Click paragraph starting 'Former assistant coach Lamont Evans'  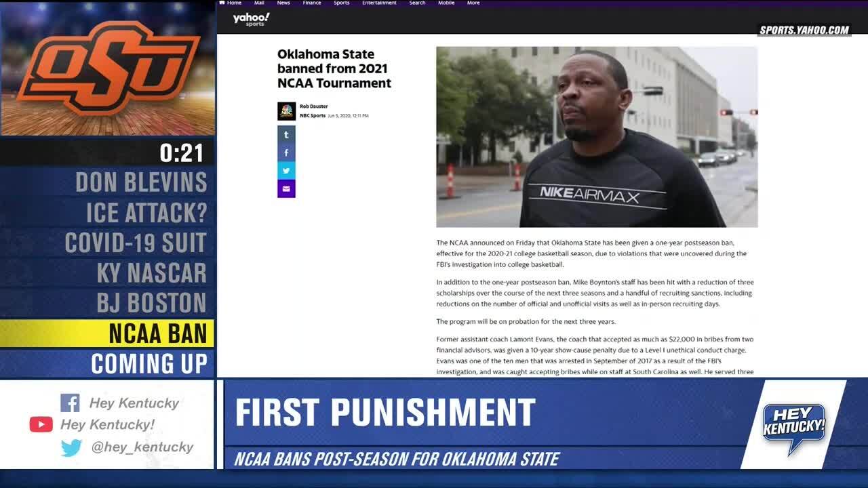click(595, 356)
